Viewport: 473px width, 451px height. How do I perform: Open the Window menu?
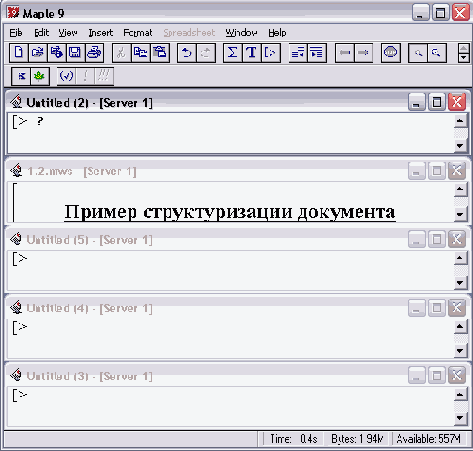tap(241, 33)
